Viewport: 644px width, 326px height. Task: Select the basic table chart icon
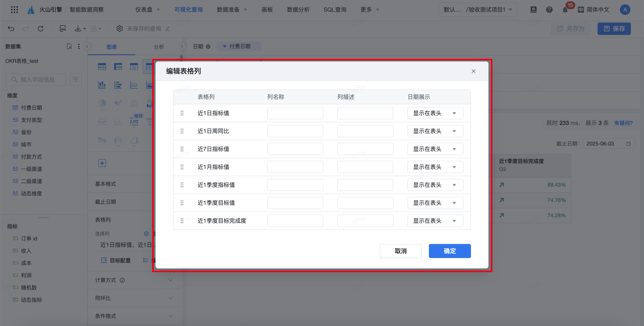[x=102, y=67]
